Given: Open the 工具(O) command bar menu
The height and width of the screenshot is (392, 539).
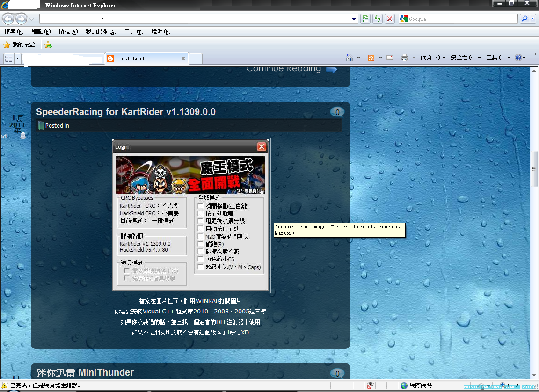Looking at the screenshot, I should [498, 58].
